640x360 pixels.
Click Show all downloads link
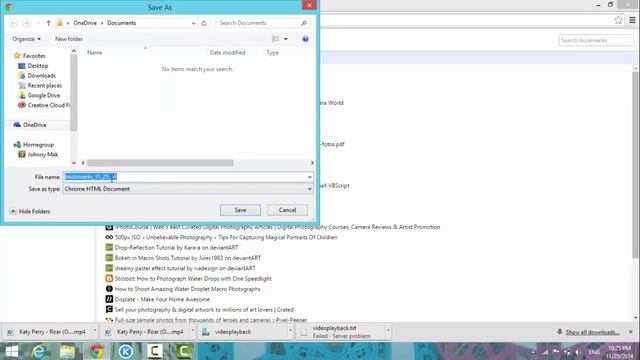point(592,333)
